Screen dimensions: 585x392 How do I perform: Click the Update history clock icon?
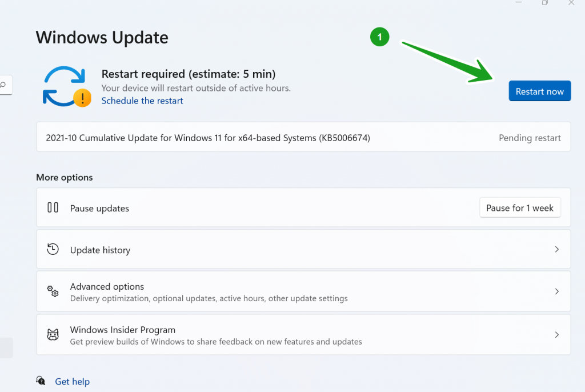(x=52, y=249)
